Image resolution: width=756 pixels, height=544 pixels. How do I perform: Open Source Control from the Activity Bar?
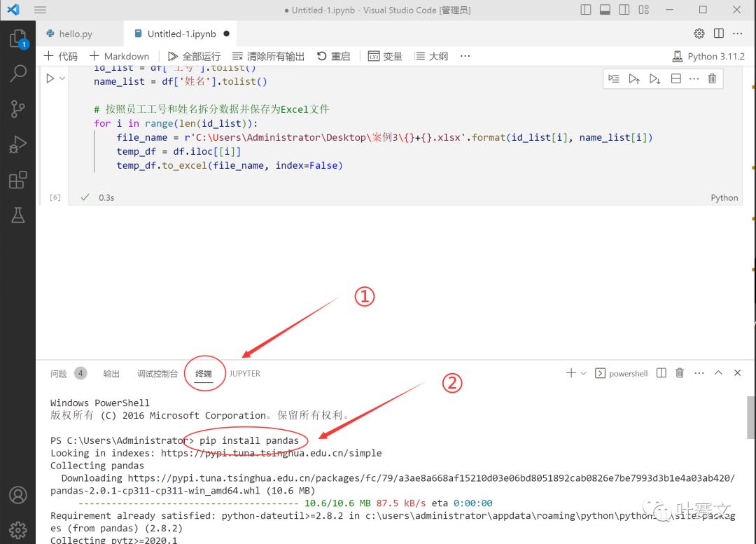pos(18,109)
